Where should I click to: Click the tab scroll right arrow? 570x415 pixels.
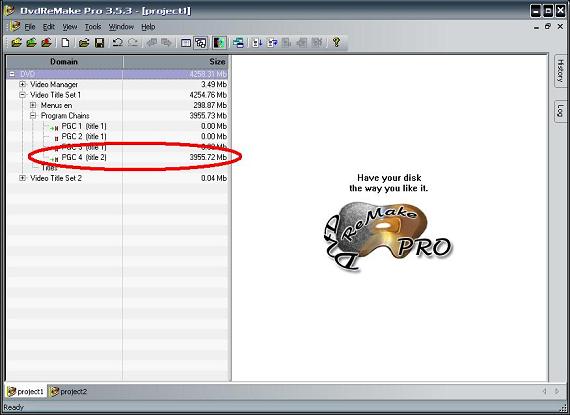(557, 391)
